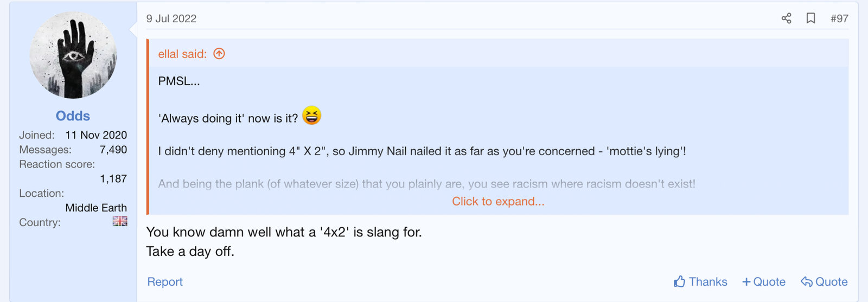Screen dimensions: 868x302
Task: Open the Report link for this post
Action: point(165,282)
